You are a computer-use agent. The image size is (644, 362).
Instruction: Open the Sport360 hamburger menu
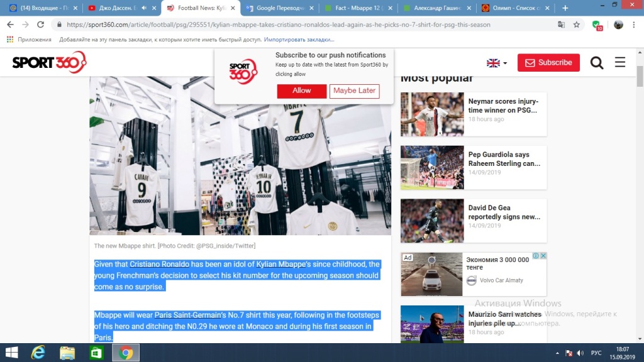point(619,62)
